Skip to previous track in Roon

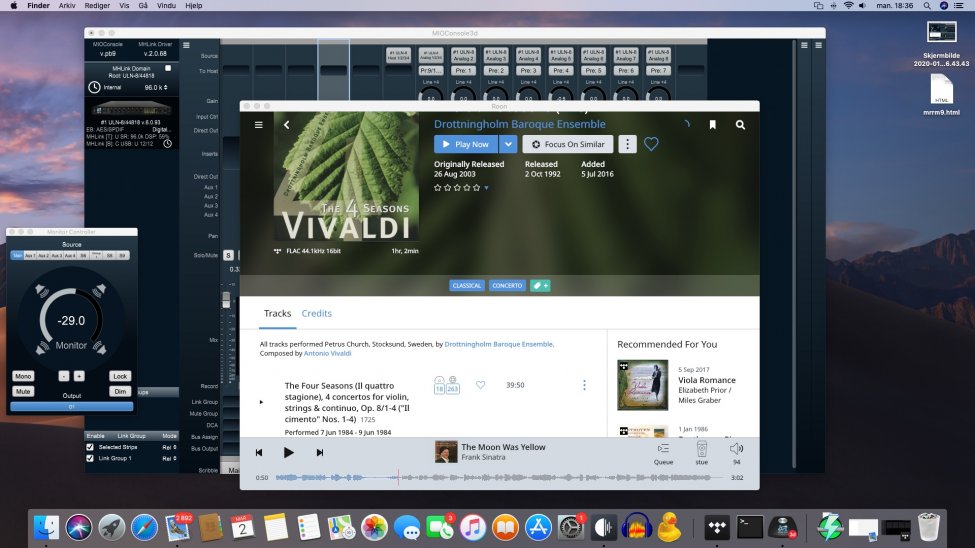(259, 452)
